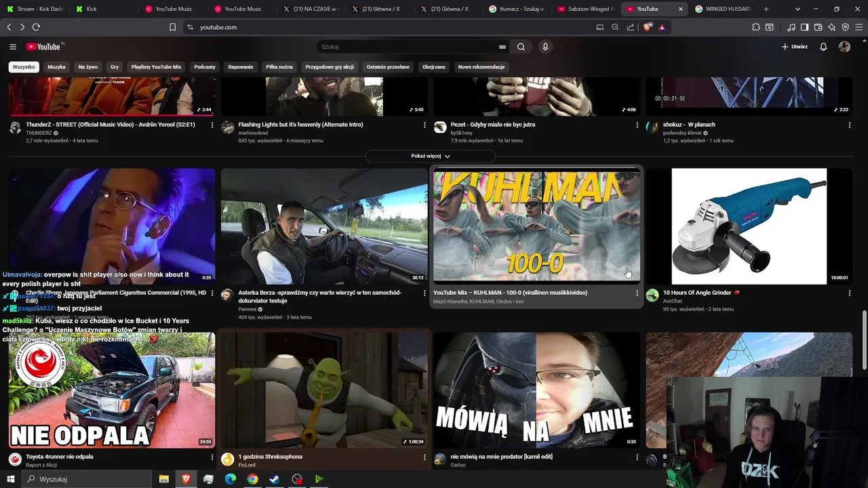
Task: Open Brave Rewards triangle icon
Action: (x=662, y=27)
